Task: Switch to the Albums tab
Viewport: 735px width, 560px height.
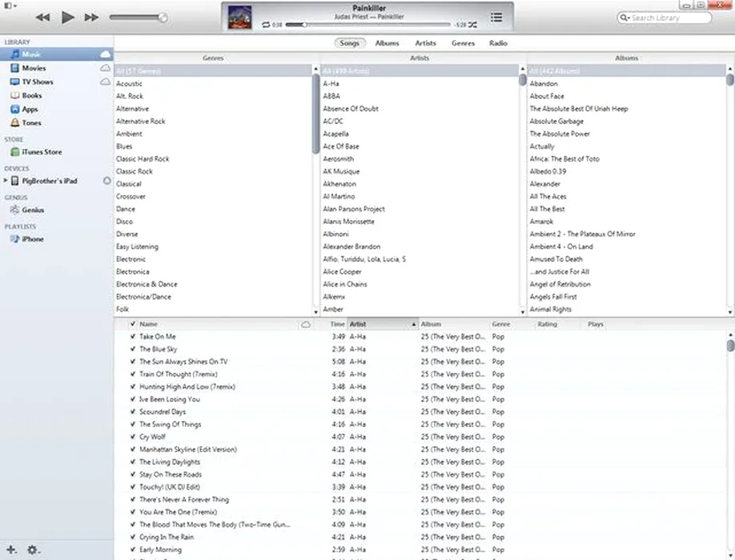Action: click(387, 43)
